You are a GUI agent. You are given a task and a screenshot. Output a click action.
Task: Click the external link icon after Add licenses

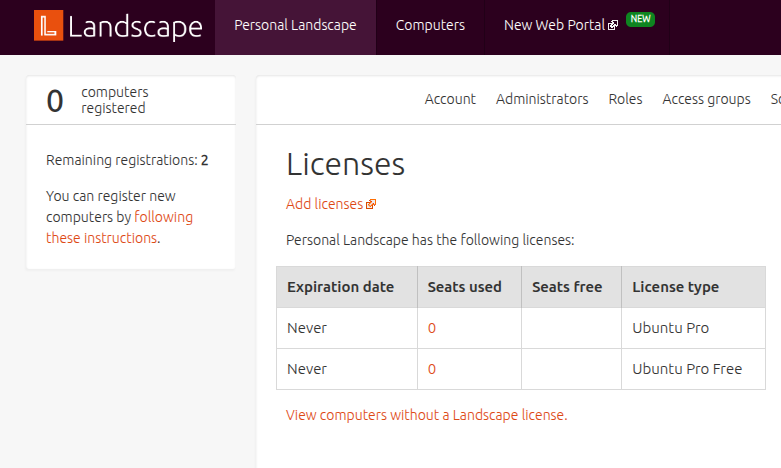[371, 204]
